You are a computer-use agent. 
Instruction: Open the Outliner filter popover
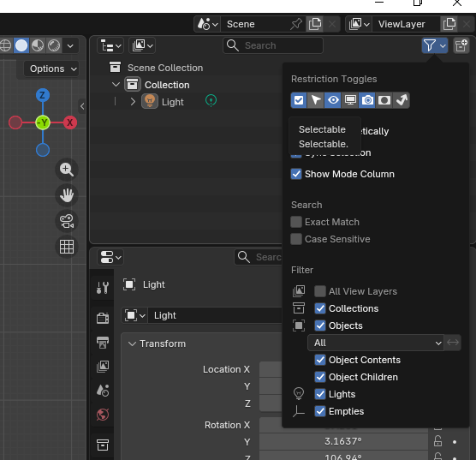coord(434,45)
